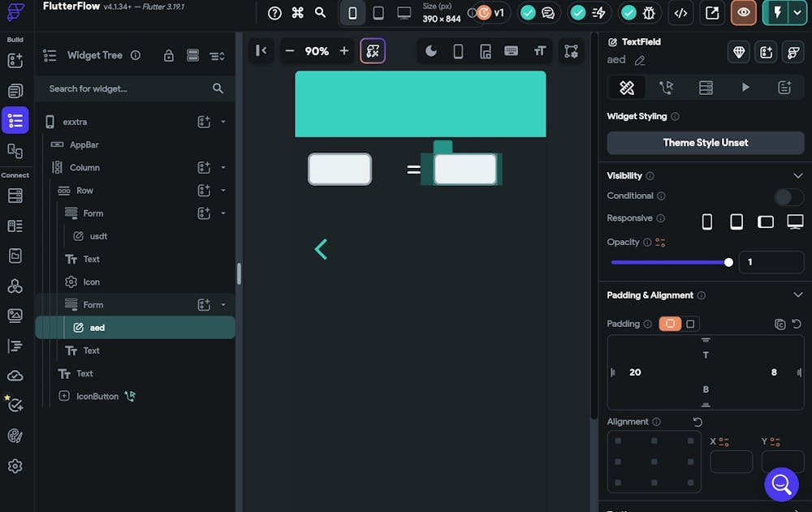Toggle phone responsive visibility

[707, 222]
